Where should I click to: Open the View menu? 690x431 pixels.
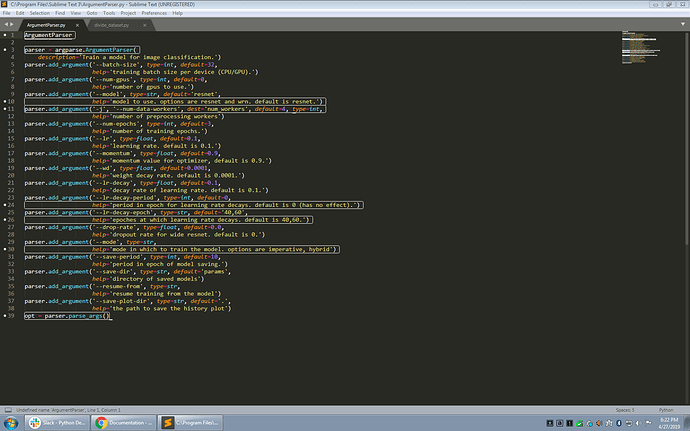tap(76, 13)
